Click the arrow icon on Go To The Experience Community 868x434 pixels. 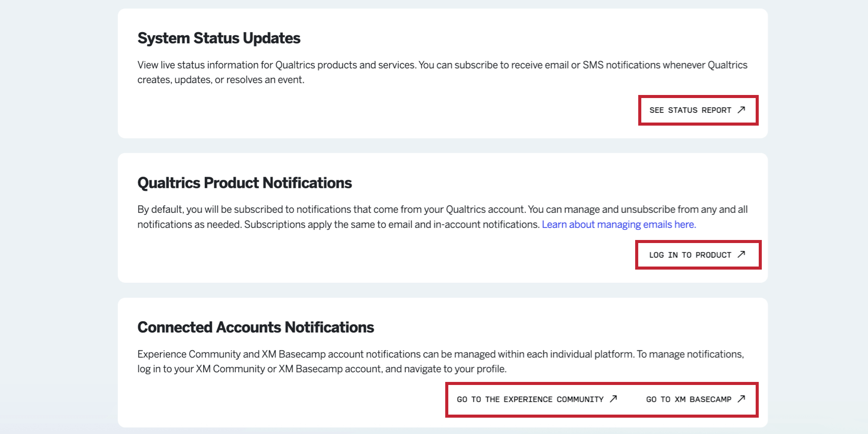pyautogui.click(x=614, y=399)
